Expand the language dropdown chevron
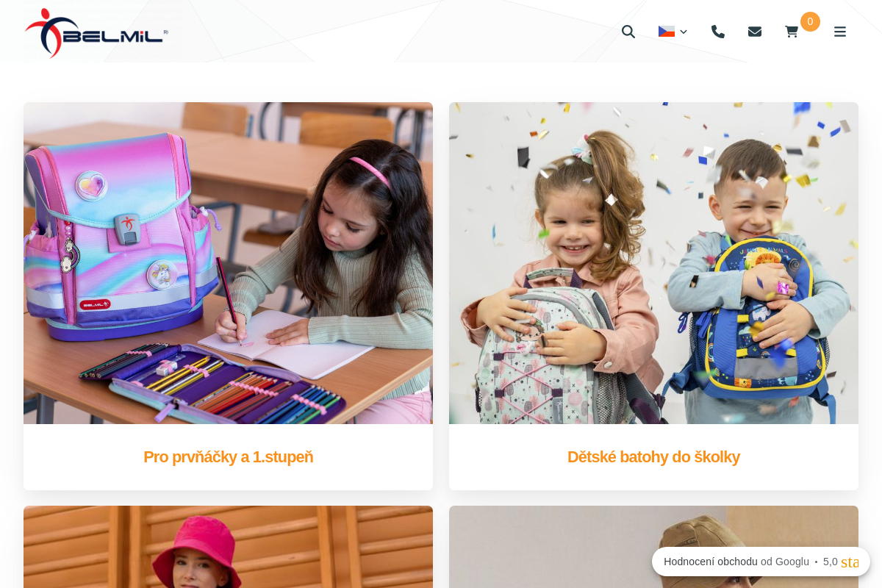This screenshot has width=882, height=588. coord(684,32)
